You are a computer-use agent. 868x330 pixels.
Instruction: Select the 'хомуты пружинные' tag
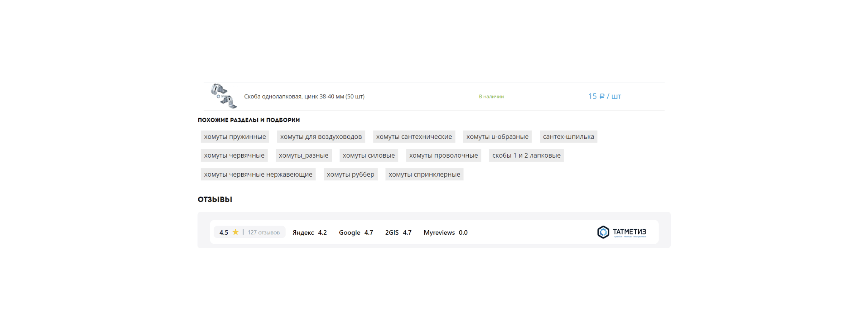click(x=234, y=137)
